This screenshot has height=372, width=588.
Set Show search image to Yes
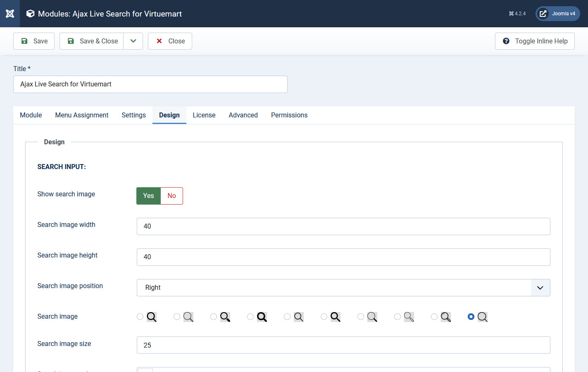coord(149,196)
